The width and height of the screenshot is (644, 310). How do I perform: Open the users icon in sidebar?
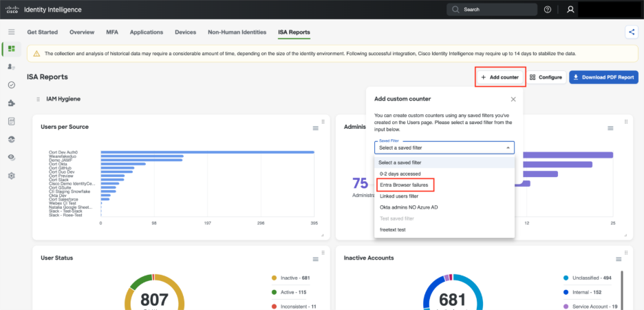pos(11,67)
